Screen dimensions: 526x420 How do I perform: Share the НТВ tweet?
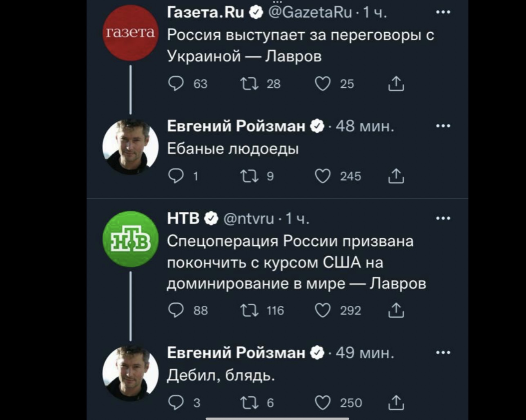pos(396,311)
